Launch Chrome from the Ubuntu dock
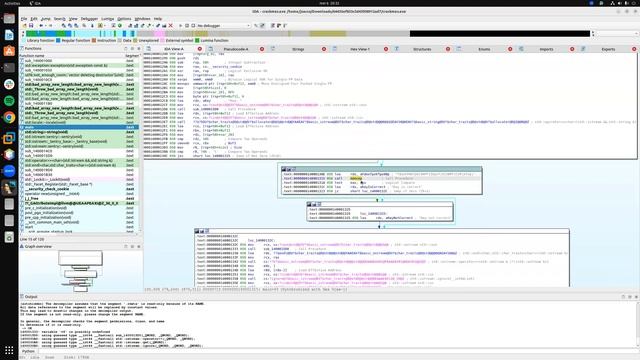640x360 pixels. coord(9,118)
